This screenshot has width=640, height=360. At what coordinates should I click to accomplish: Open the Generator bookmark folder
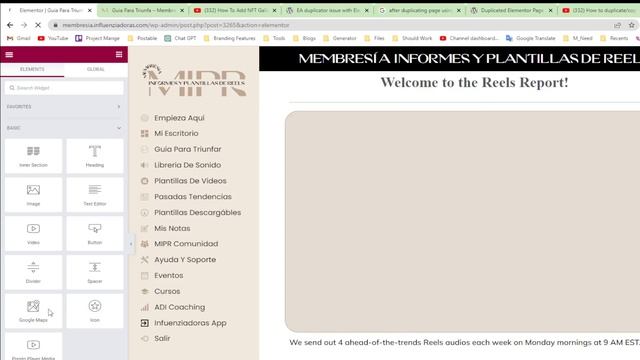point(340,38)
